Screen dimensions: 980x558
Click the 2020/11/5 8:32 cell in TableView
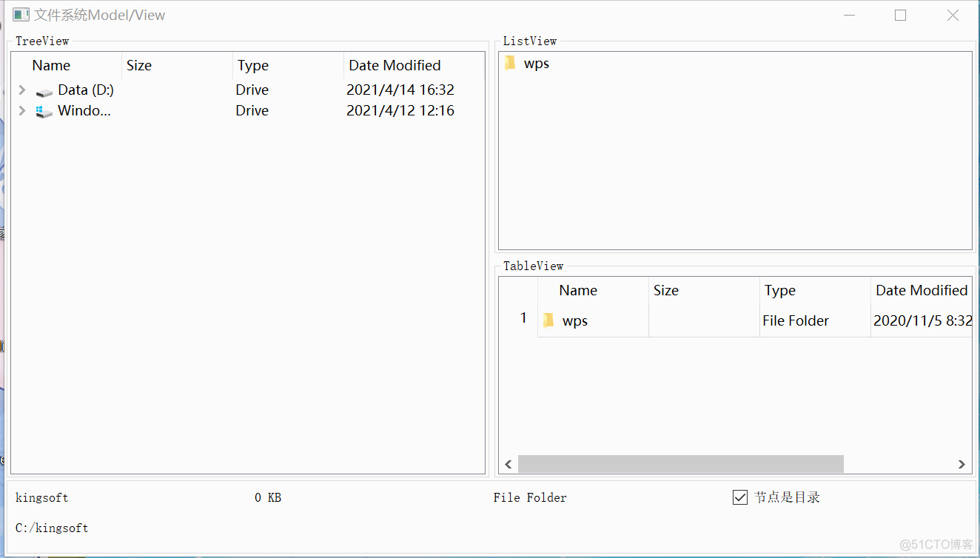[x=922, y=320]
